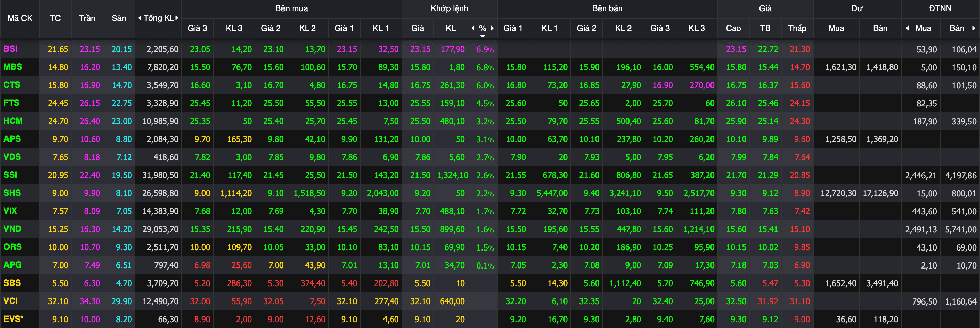Click VIX total volume 14,383,90

pyautogui.click(x=160, y=211)
